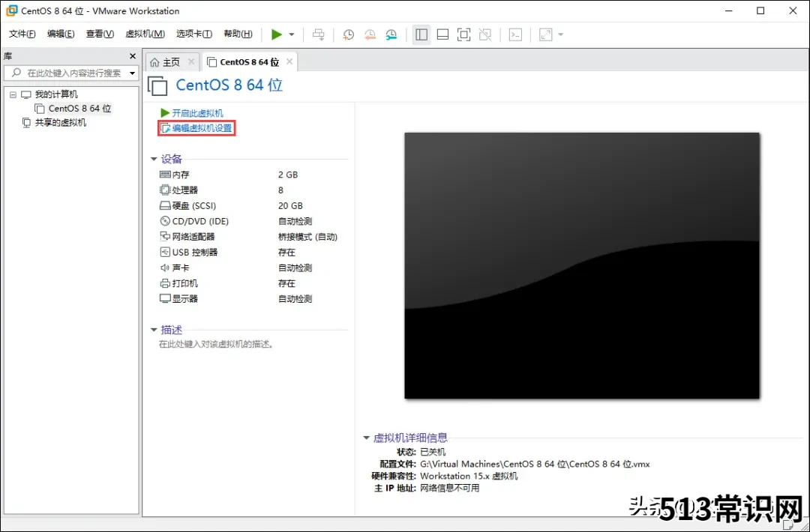Open the 编辑(E) menu
The height and width of the screenshot is (532, 810).
(61, 34)
